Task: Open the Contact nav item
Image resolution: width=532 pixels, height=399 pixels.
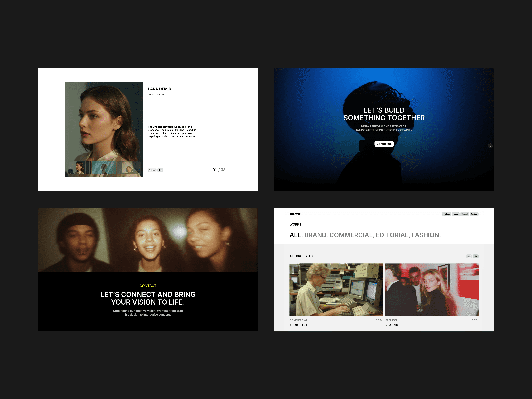Action: pyautogui.click(x=474, y=214)
